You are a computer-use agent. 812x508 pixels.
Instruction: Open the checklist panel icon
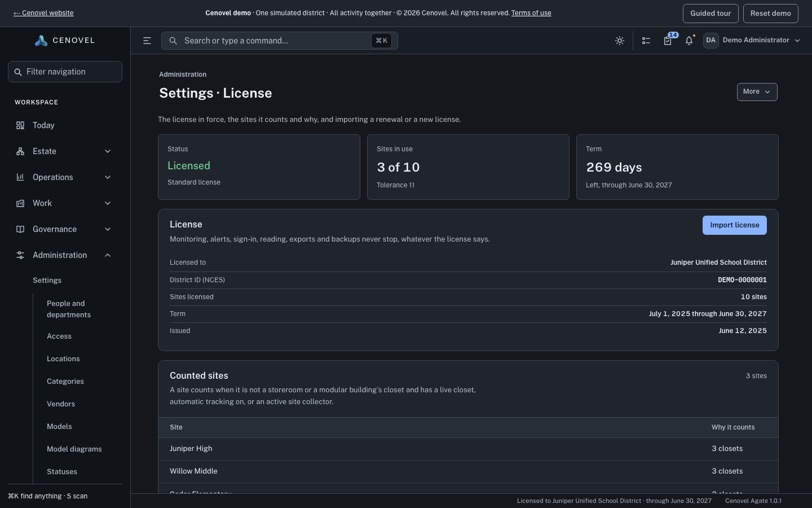(646, 41)
